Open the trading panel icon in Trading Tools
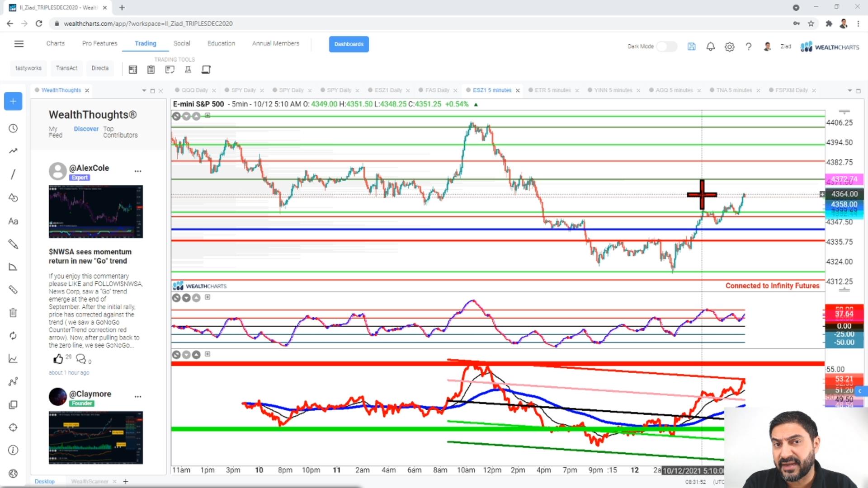The width and height of the screenshot is (868, 488). pos(133,70)
